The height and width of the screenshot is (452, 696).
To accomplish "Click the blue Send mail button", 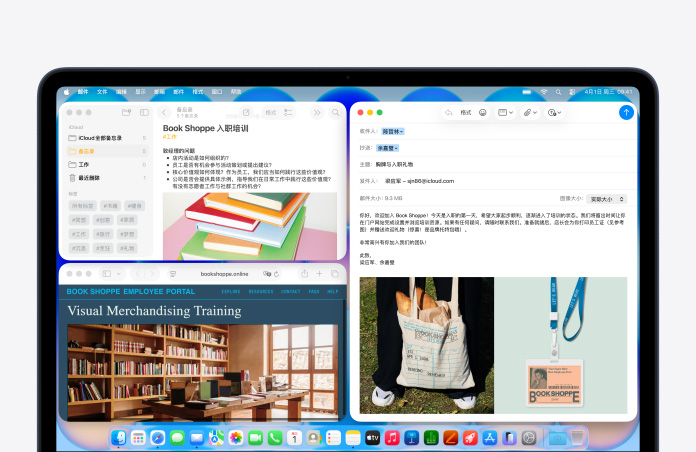I will click(626, 113).
